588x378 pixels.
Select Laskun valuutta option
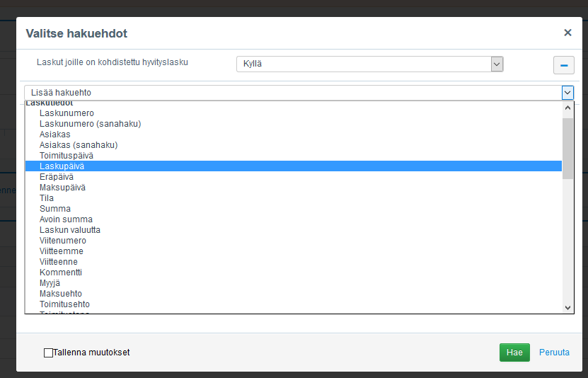70,230
